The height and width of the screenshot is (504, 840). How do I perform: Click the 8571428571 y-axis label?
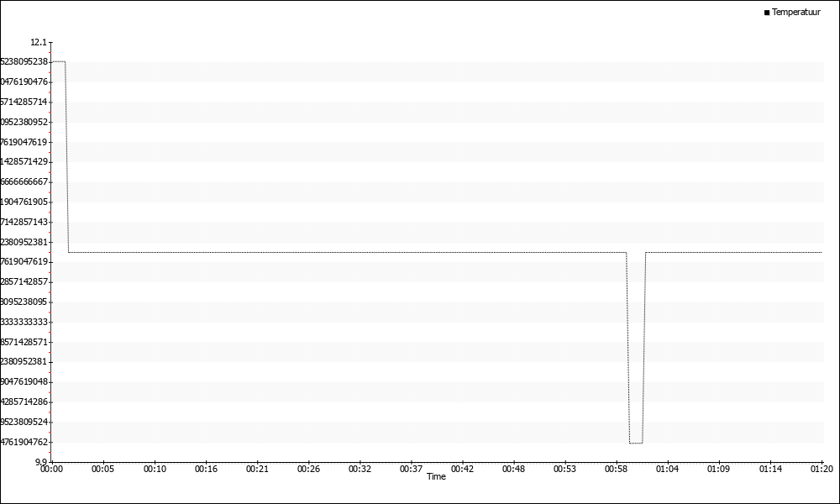pyautogui.click(x=24, y=342)
